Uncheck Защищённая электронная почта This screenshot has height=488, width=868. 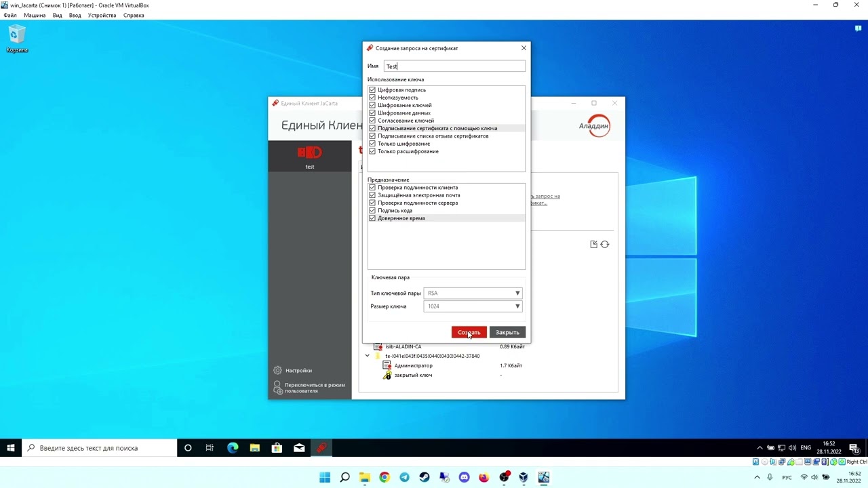point(372,195)
